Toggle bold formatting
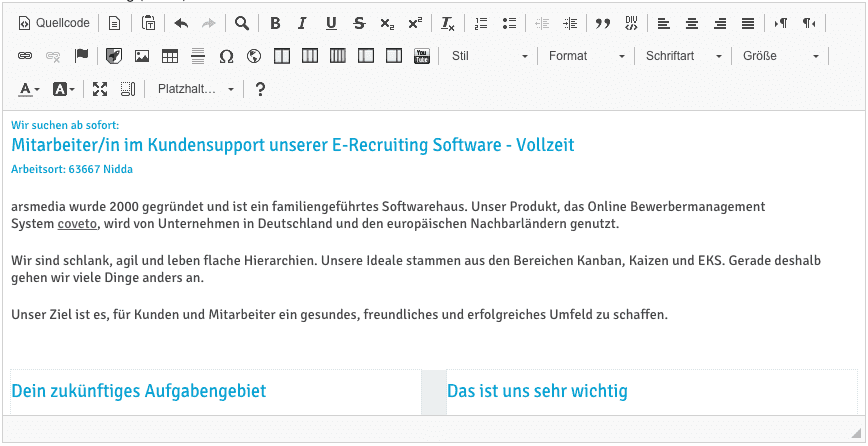 tap(275, 23)
